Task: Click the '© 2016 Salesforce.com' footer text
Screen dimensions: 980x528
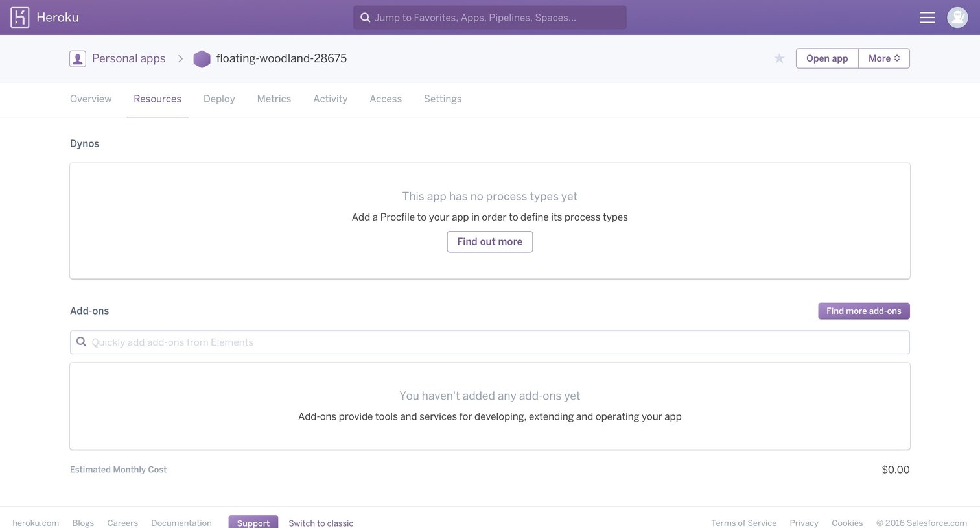Action: 922,523
